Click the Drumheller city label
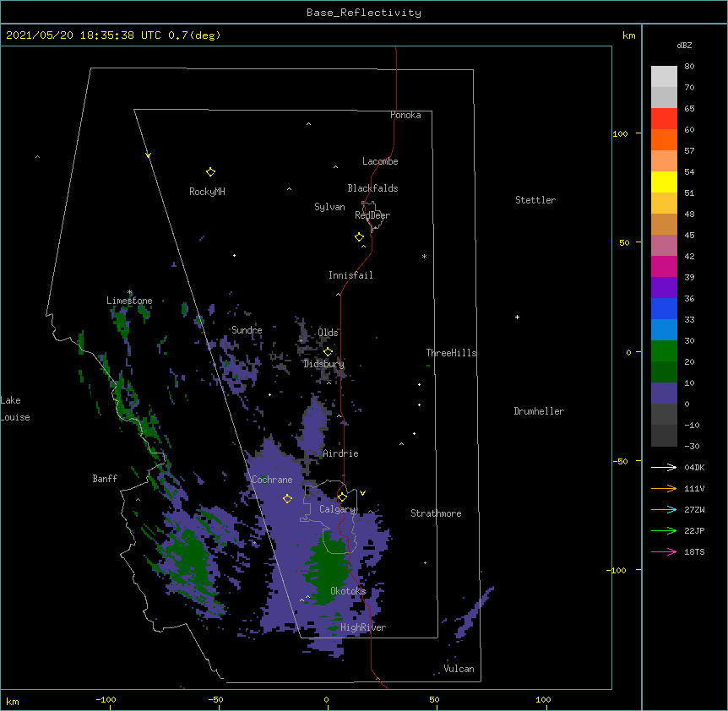 pos(539,411)
